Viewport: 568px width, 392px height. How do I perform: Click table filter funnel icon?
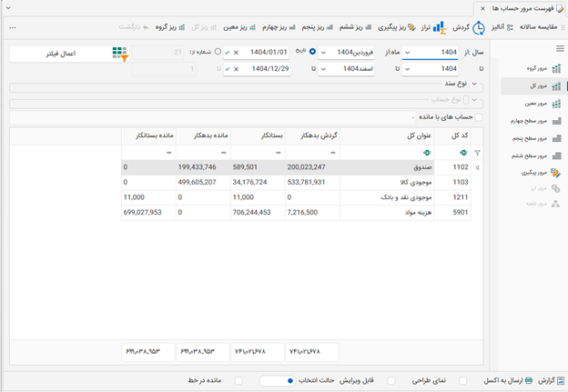pyautogui.click(x=478, y=153)
